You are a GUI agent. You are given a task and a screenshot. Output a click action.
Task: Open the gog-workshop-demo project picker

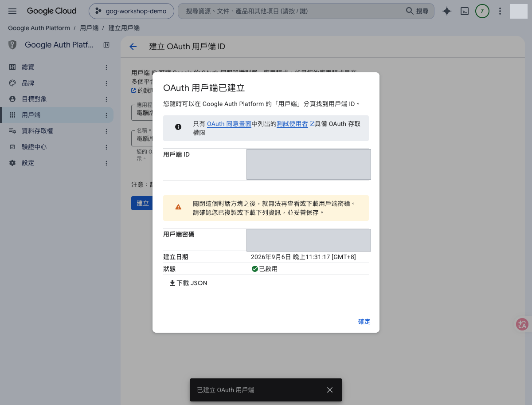click(x=131, y=11)
